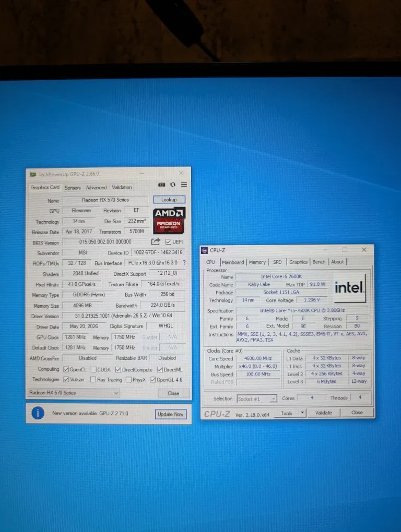
Task: Click the GPU-Z refresh icon
Action: click(173, 185)
